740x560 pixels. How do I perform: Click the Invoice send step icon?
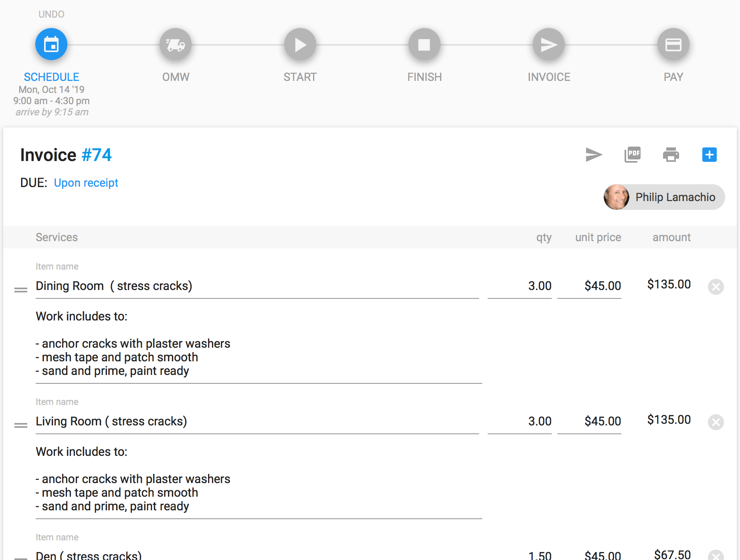(549, 44)
